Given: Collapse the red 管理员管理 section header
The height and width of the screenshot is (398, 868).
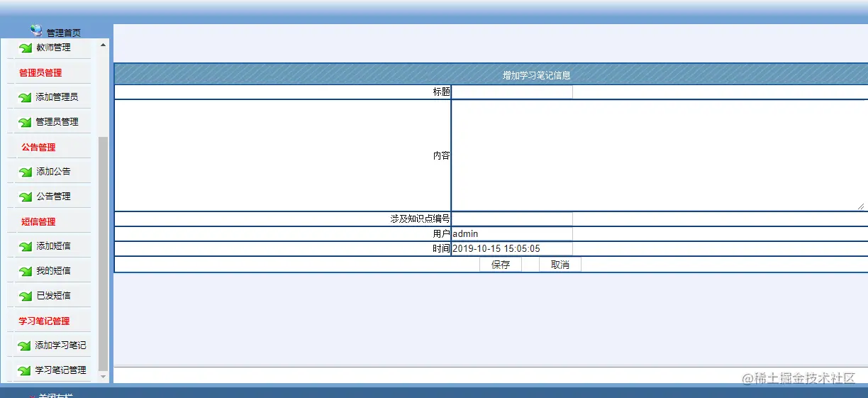Looking at the screenshot, I should click(40, 72).
